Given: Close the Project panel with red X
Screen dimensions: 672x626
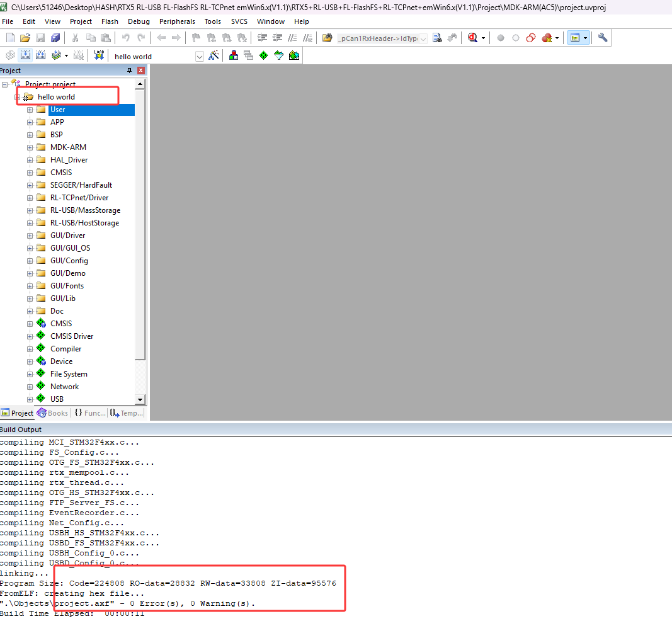Looking at the screenshot, I should (x=141, y=71).
